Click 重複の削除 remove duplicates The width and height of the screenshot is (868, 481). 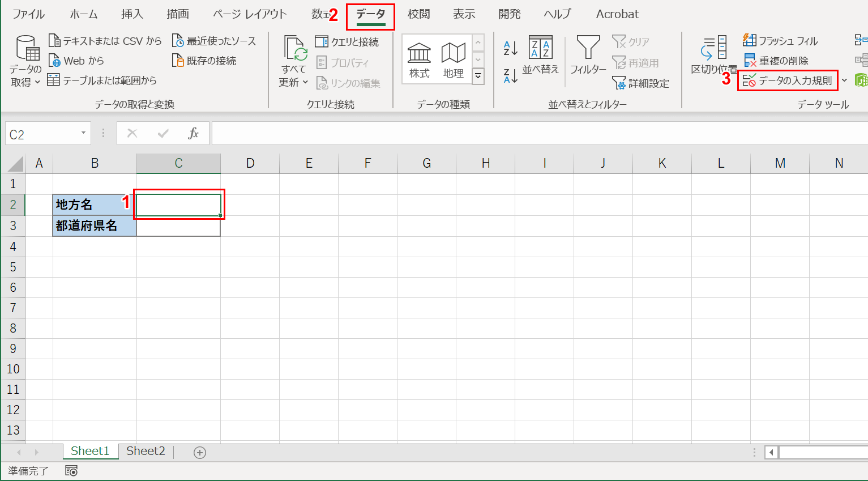776,61
